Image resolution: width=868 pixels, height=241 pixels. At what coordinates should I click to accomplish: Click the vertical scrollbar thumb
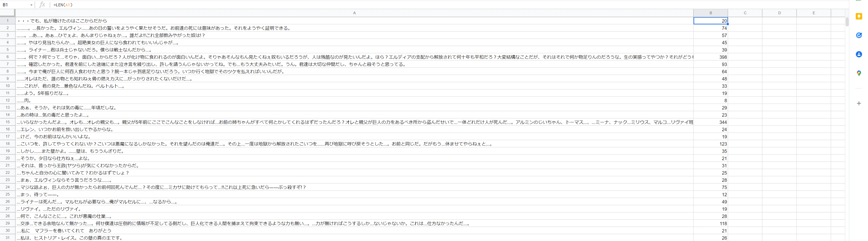tap(847, 21)
